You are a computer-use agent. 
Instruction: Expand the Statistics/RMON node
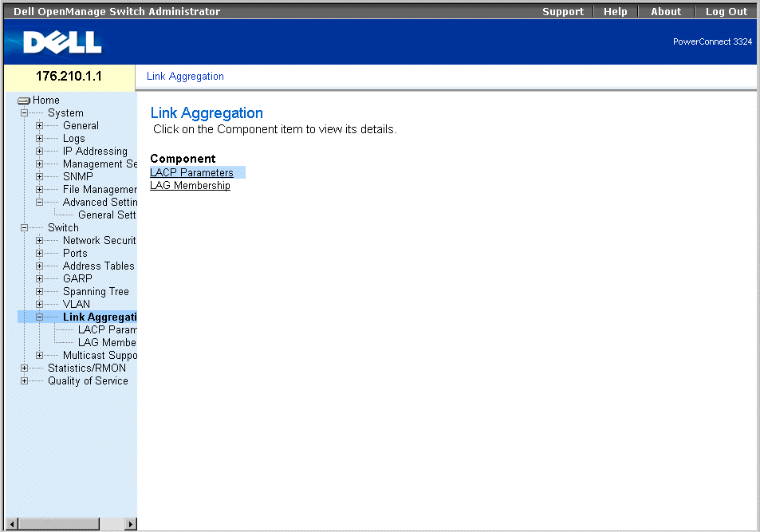click(x=24, y=368)
